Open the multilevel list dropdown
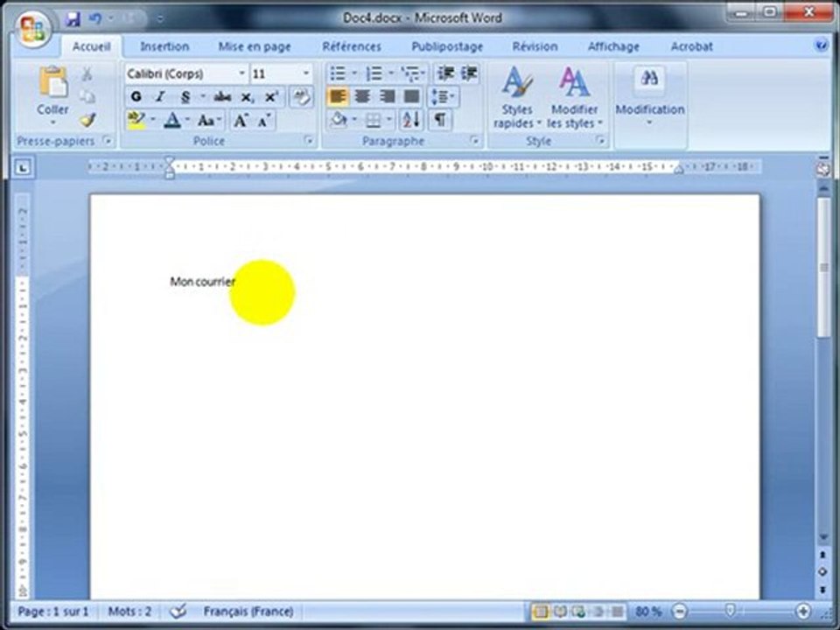Viewport: 840px width, 630px height. pyautogui.click(x=414, y=73)
